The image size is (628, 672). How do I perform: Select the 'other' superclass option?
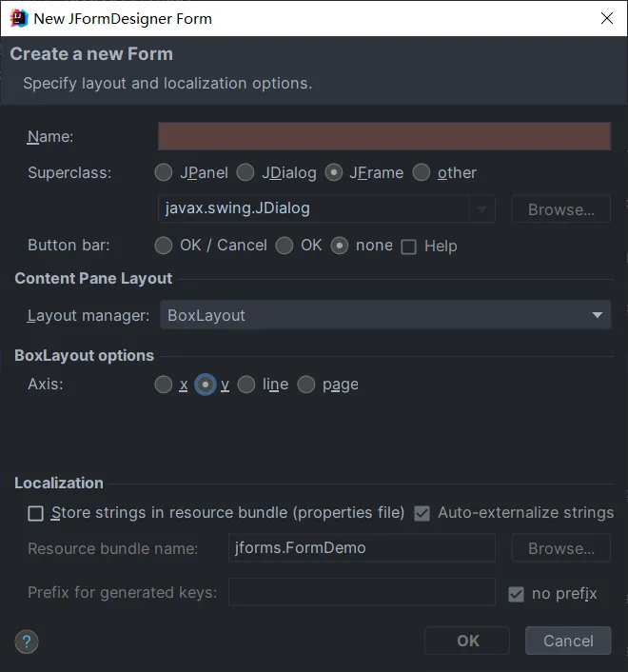422,172
